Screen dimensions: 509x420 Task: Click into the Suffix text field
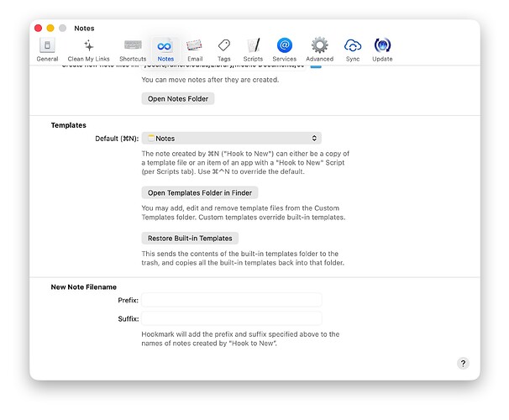pos(231,318)
